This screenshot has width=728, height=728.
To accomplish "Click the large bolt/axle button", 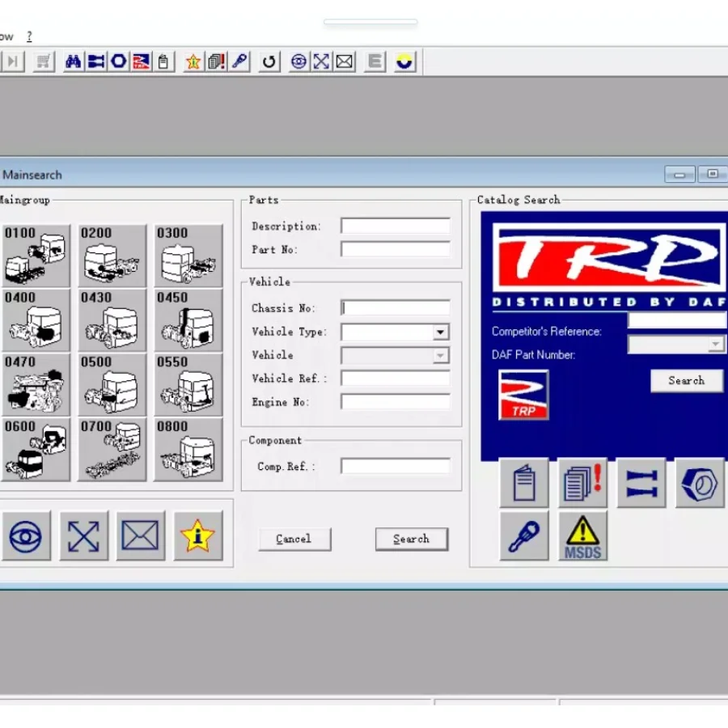I will (x=641, y=484).
